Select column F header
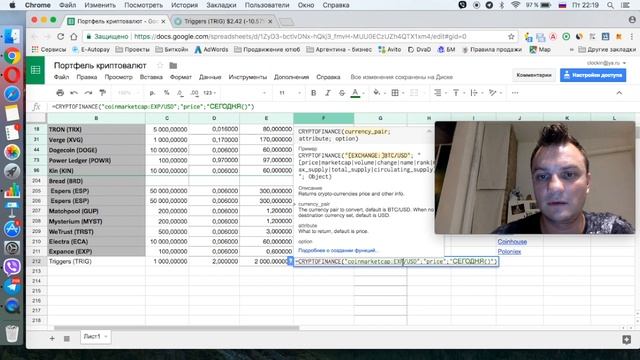This screenshot has height=360, width=640. point(324,118)
